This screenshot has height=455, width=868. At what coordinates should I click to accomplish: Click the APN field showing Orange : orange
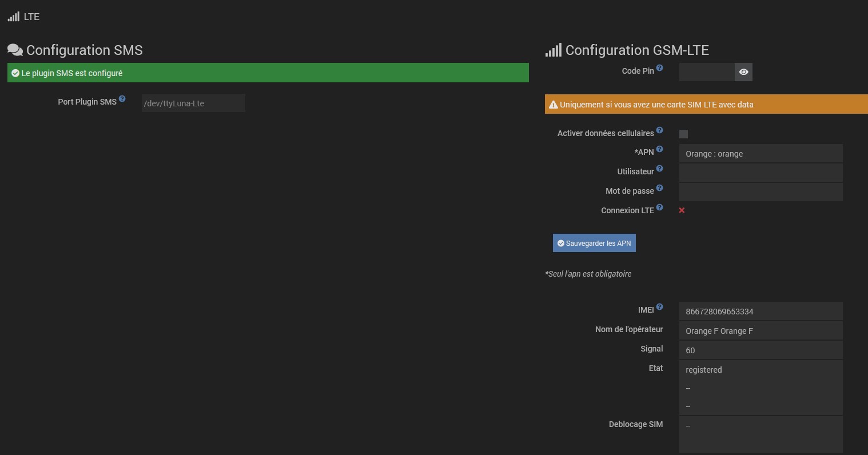tap(761, 153)
